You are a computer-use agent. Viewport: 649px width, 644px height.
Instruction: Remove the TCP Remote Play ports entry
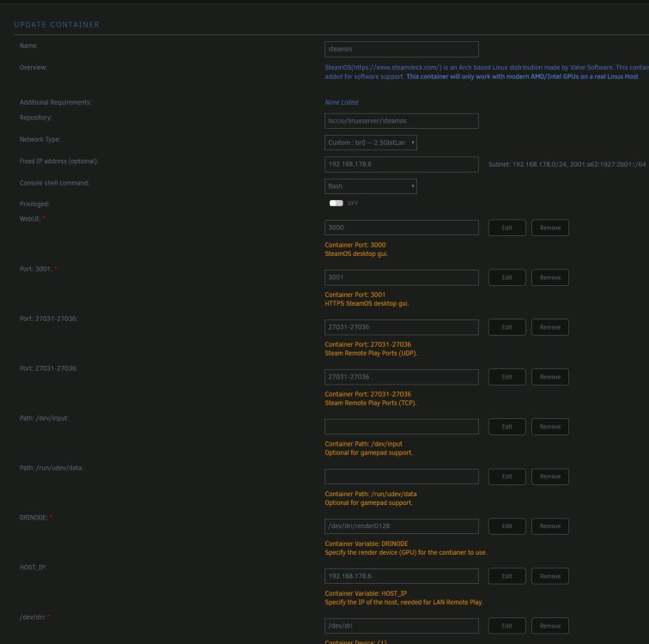point(550,377)
